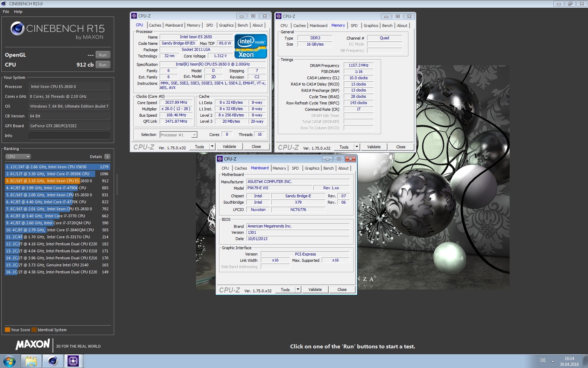The width and height of the screenshot is (588, 368).
Task: Click the Show desktop strip on the taskbar
Action: click(585, 361)
